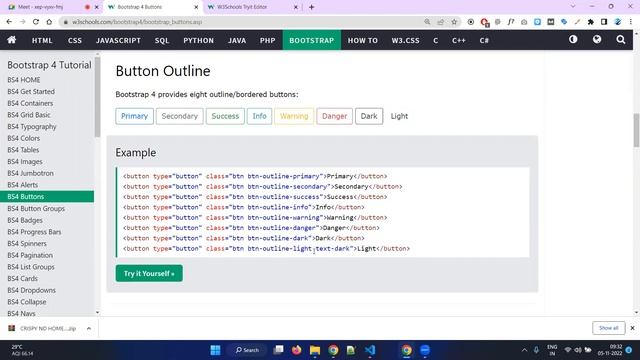Open Visual Studio Code from taskbar
Image resolution: width=640 pixels, height=360 pixels.
tap(370, 350)
